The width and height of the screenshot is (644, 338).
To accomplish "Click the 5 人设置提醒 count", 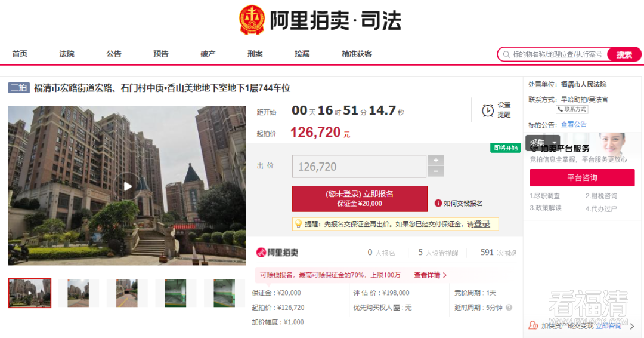I will [x=438, y=253].
